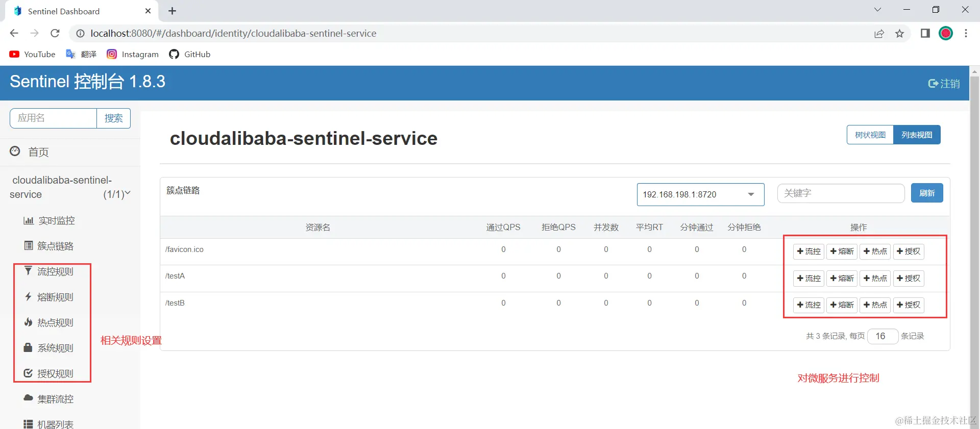980x429 pixels.
Task: Focus the 关键字 keyword field
Action: coord(841,193)
